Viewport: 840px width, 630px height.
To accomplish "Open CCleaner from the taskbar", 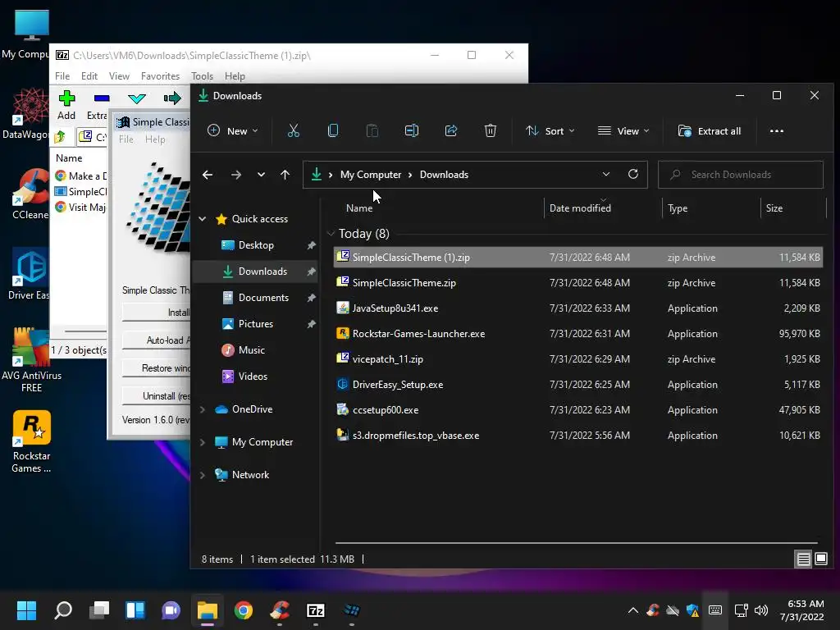I will tap(280, 610).
